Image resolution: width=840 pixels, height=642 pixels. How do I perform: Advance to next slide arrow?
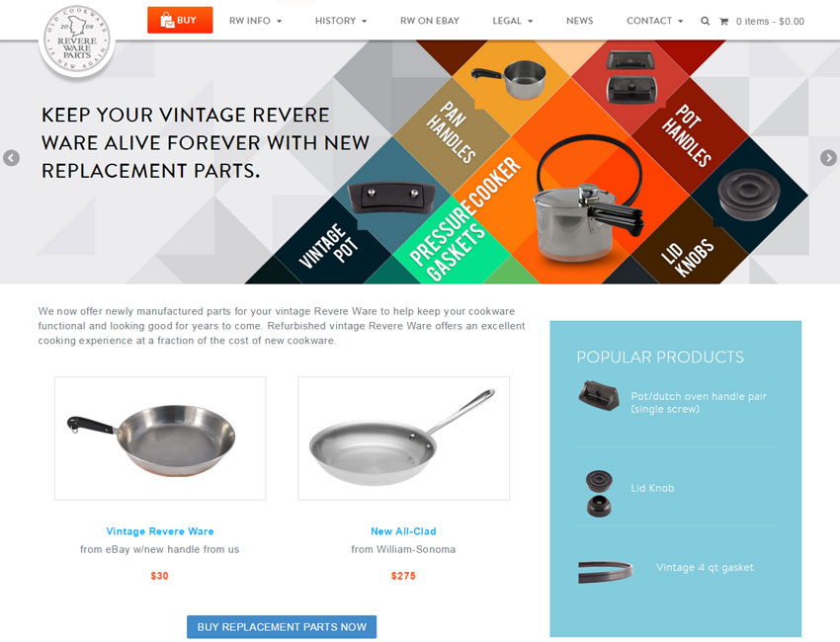coord(828,158)
